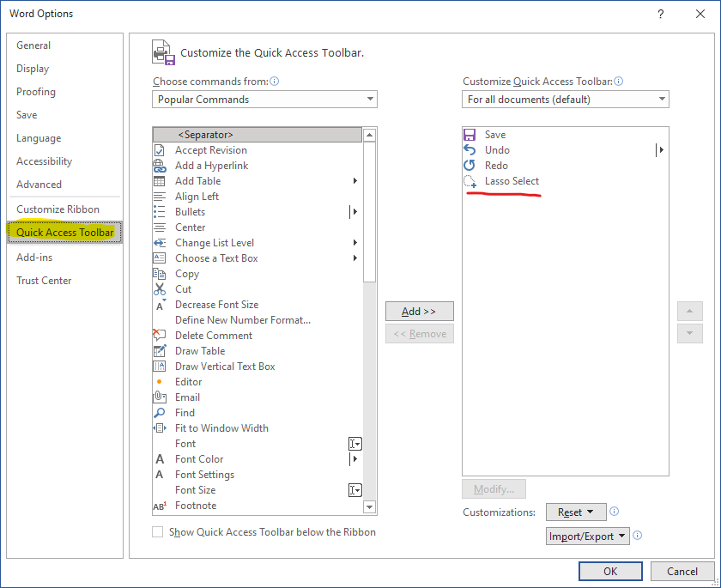
Task: Confirm changes with the OK button
Action: [x=609, y=571]
